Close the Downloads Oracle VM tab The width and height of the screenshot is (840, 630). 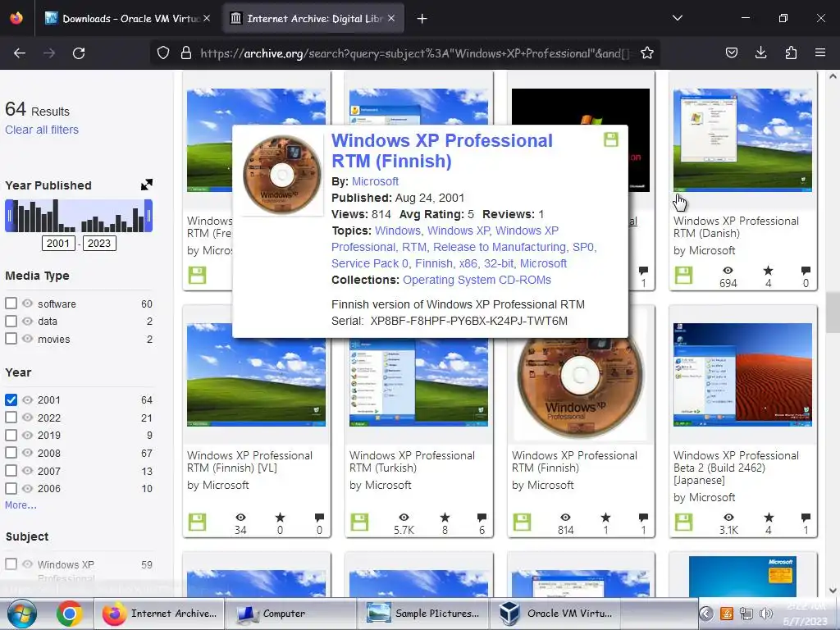pos(207,18)
